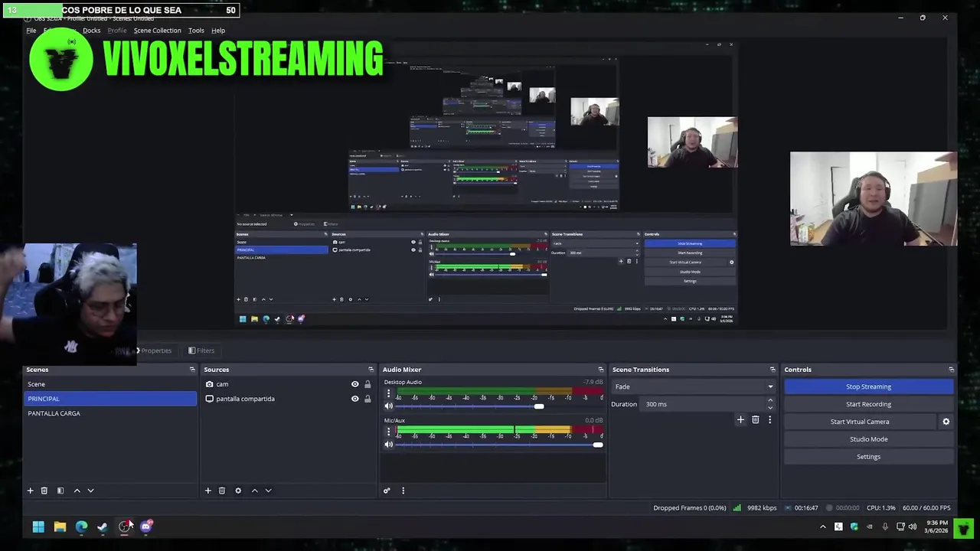980x551 pixels.
Task: Select PRINCIPAL scene
Action: pos(110,399)
